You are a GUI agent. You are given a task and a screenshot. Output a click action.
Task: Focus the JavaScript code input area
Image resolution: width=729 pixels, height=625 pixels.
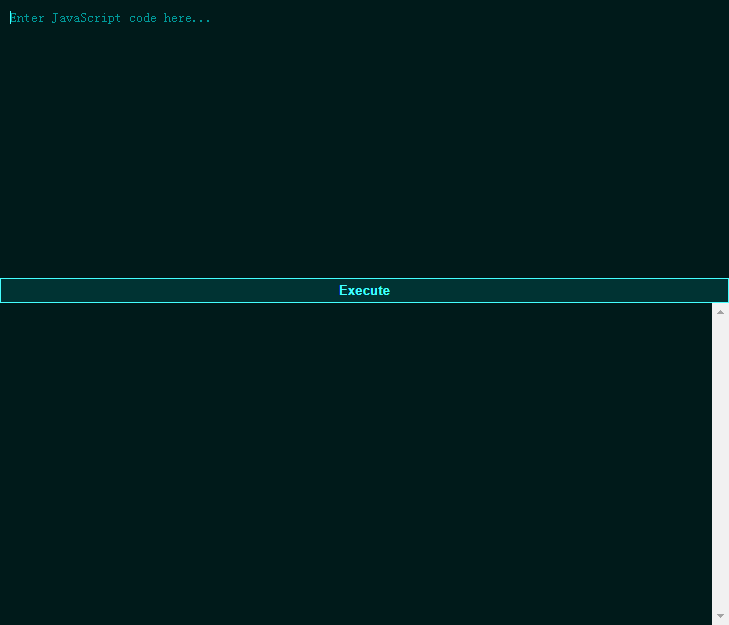click(364, 139)
